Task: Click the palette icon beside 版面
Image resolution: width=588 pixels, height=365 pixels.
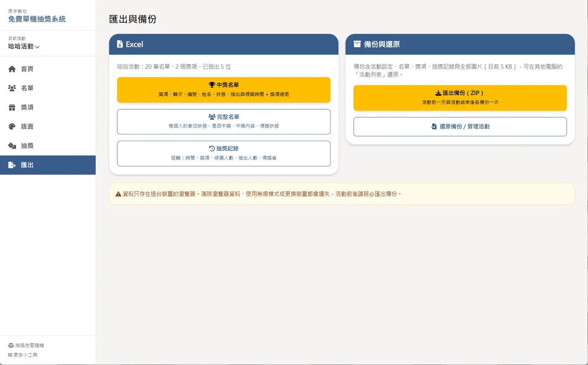Action: click(12, 126)
